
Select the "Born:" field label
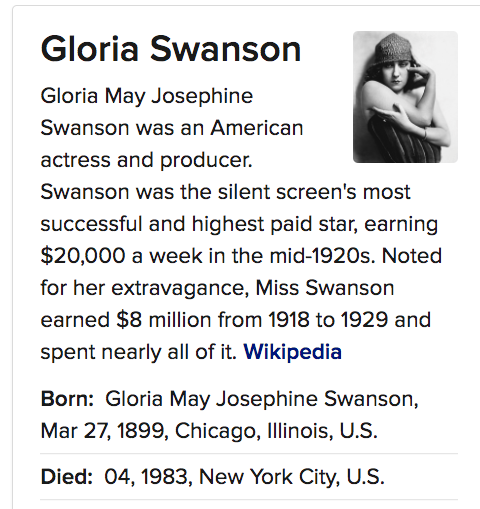[67, 398]
